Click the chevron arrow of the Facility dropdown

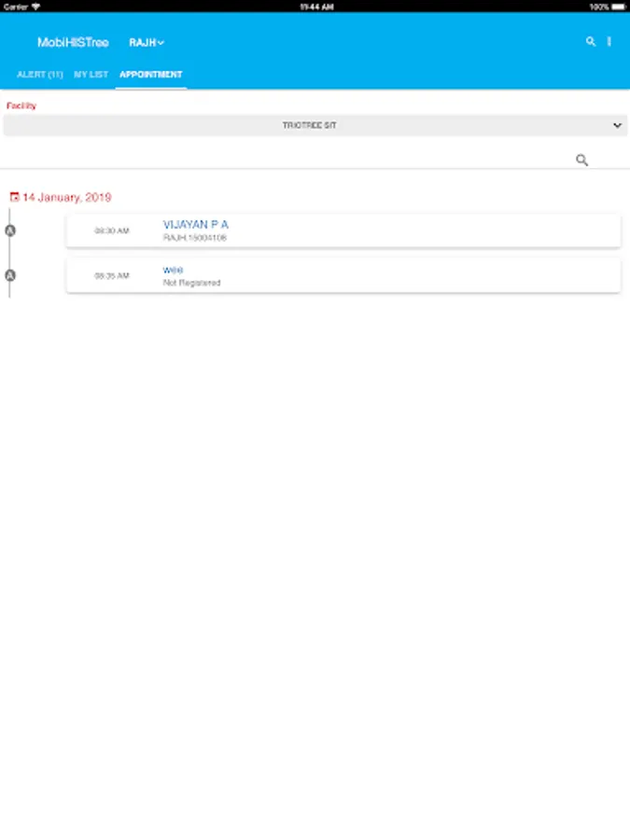[617, 125]
